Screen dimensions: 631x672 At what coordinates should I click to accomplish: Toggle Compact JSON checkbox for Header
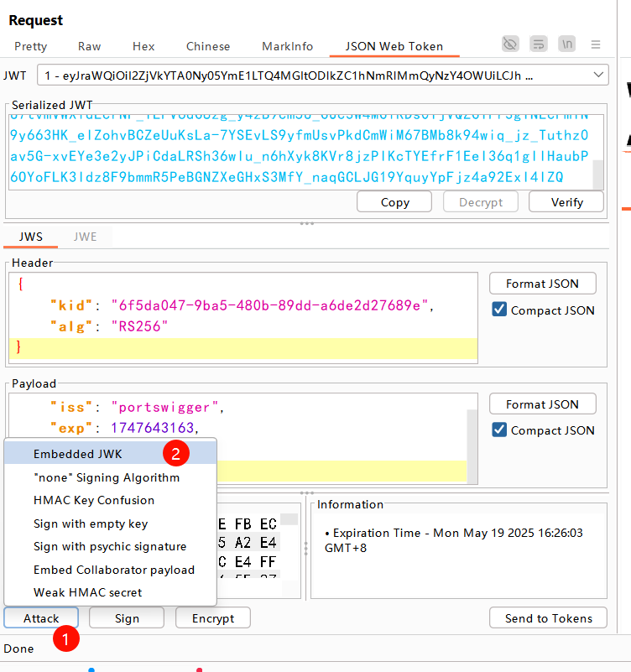tap(499, 310)
